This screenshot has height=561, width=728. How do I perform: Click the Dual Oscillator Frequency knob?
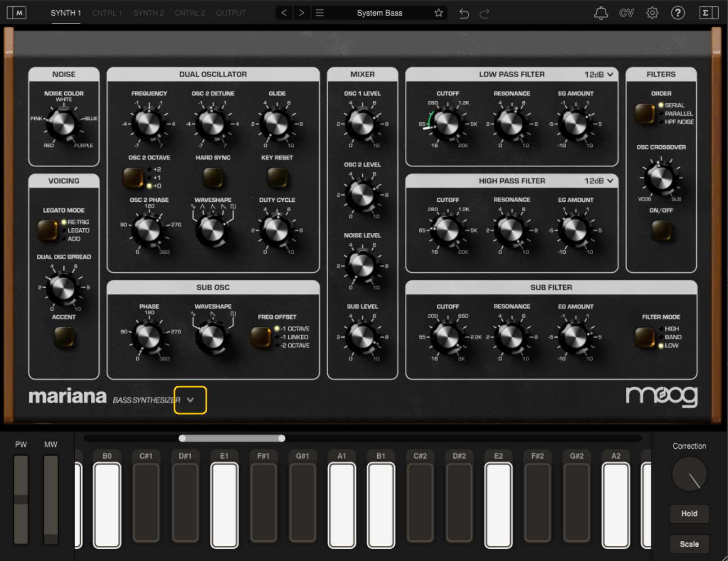pyautogui.click(x=148, y=124)
